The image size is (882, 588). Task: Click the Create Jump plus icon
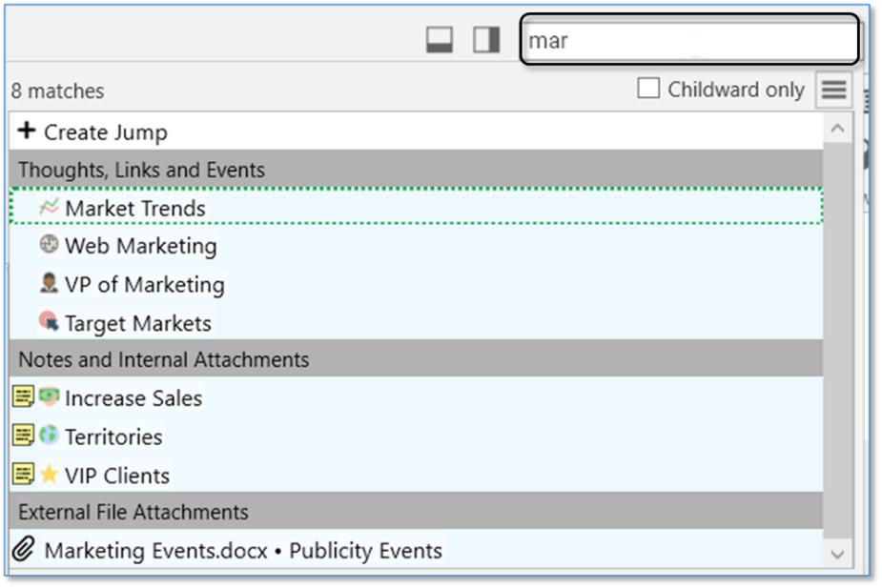(27, 132)
